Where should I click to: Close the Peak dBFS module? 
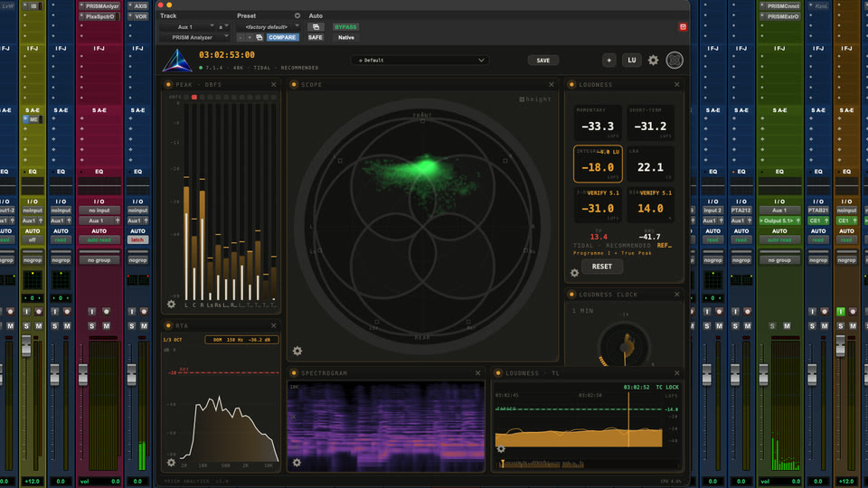[273, 85]
